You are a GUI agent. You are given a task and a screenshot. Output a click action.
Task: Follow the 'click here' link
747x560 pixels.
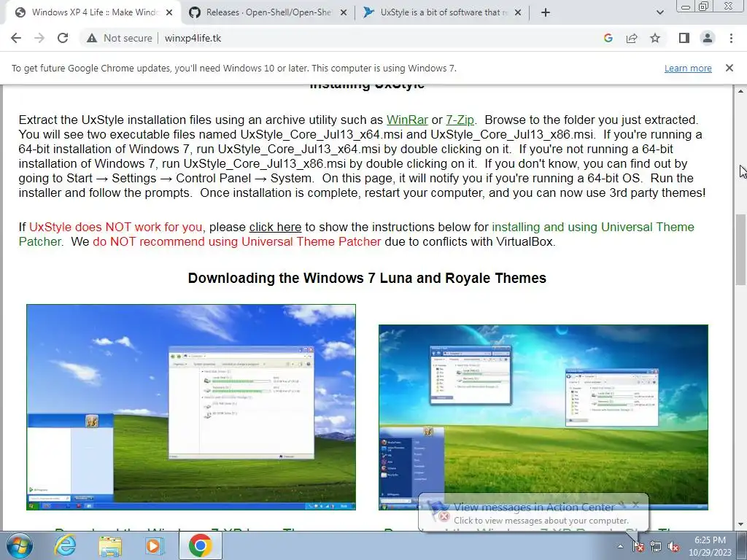coord(275,227)
